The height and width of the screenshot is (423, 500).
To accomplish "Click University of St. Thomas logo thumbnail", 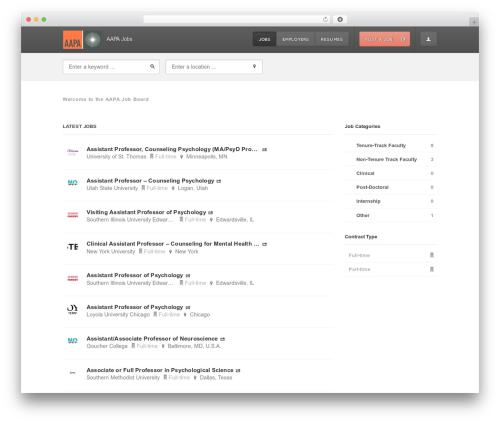I will [73, 152].
